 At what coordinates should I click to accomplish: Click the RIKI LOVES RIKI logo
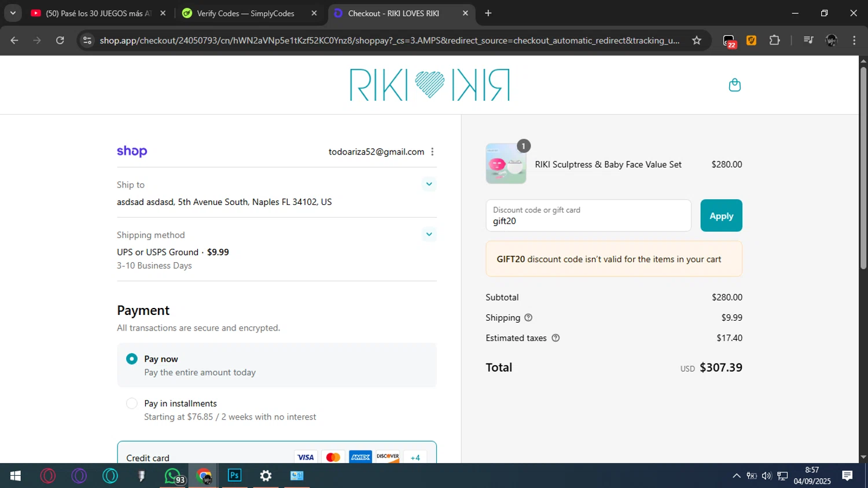(x=429, y=85)
